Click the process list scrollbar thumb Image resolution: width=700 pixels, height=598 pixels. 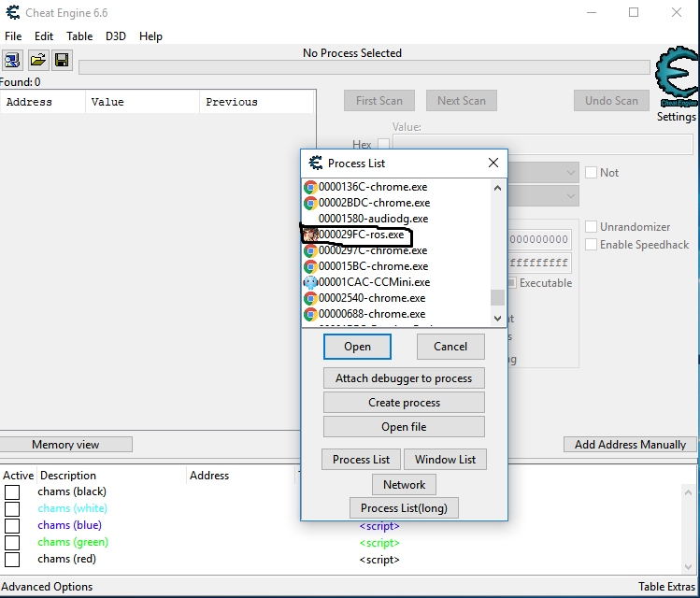498,298
